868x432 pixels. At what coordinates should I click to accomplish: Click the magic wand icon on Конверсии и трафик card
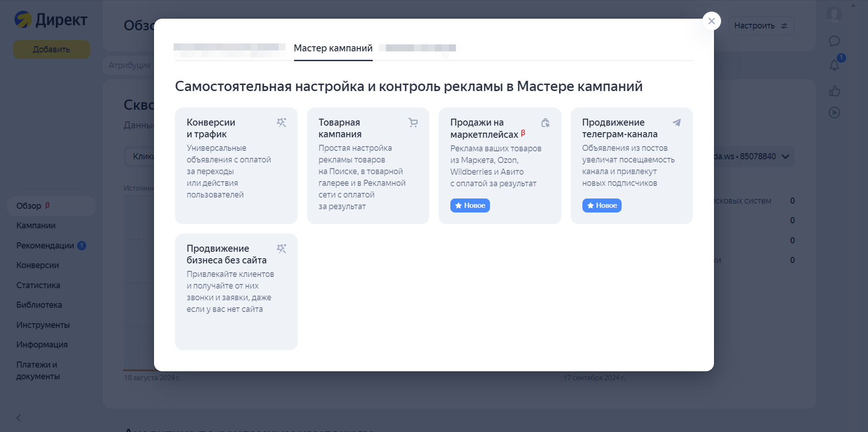click(281, 122)
